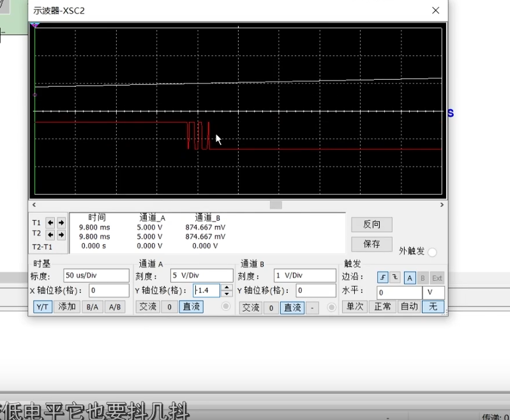Select the 外触发 external trigger radio
This screenshot has width=510, height=420.
click(432, 252)
